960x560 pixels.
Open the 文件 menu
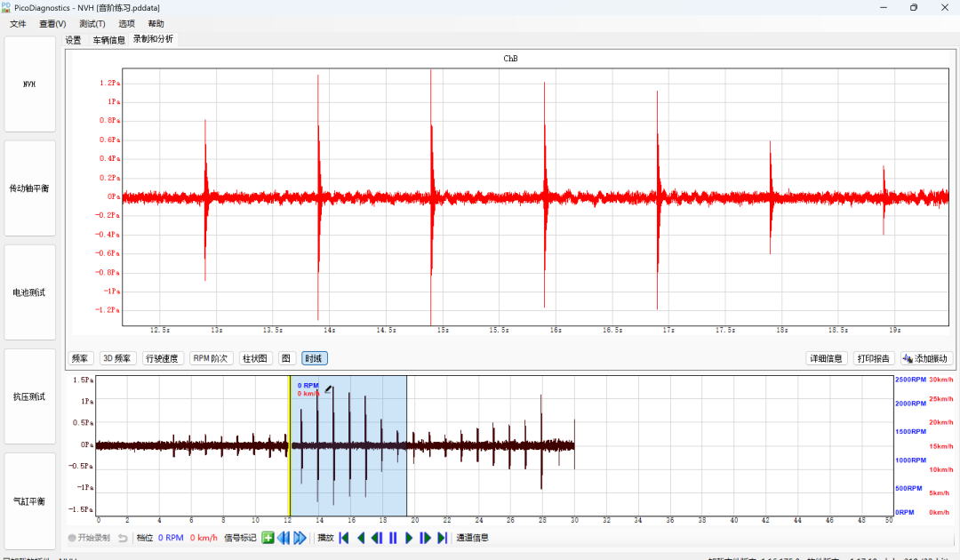[18, 24]
